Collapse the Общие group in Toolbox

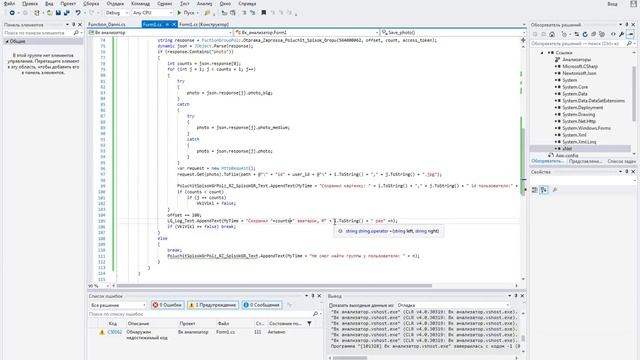[x=7, y=41]
